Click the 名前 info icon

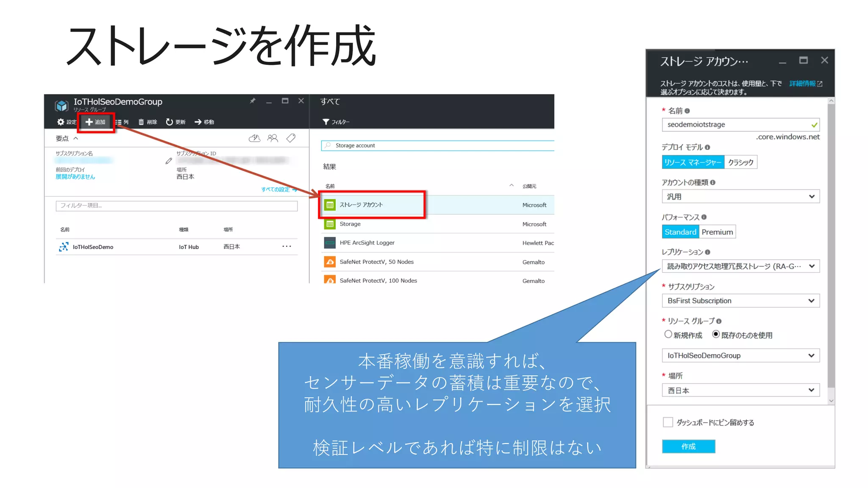tap(687, 111)
